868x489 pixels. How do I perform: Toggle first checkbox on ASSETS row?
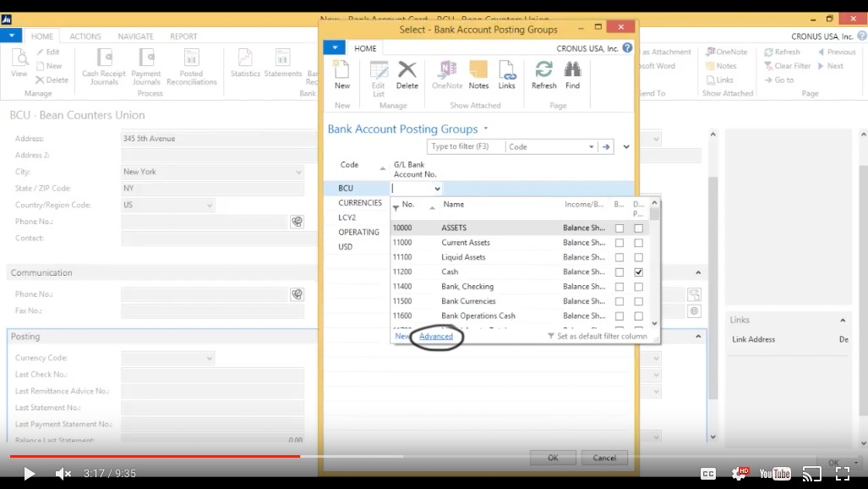coord(620,228)
